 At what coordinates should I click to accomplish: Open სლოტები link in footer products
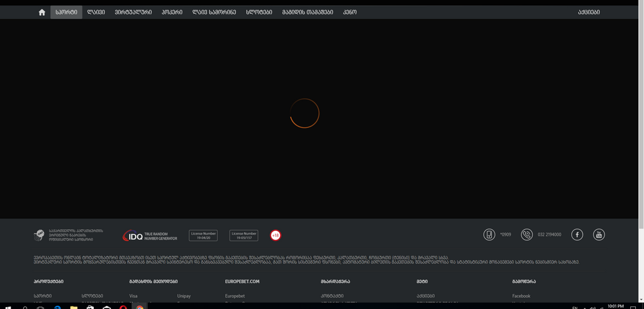pos(92,296)
